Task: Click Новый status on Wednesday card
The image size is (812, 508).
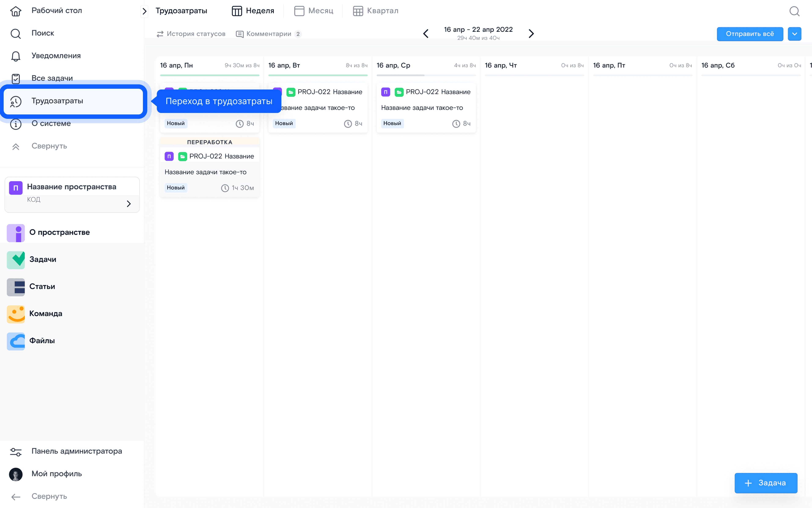Action: coord(392,123)
